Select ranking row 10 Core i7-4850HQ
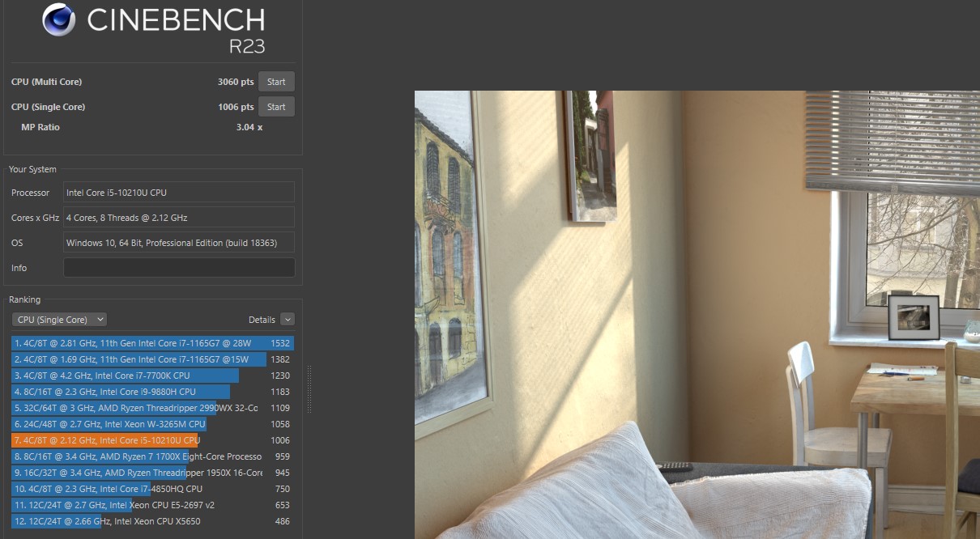The width and height of the screenshot is (980, 539). pos(152,489)
